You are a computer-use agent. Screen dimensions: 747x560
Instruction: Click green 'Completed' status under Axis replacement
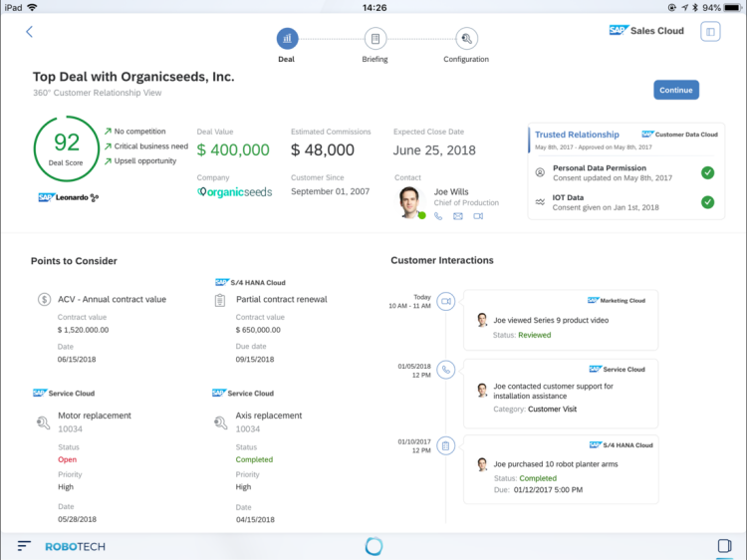point(254,459)
